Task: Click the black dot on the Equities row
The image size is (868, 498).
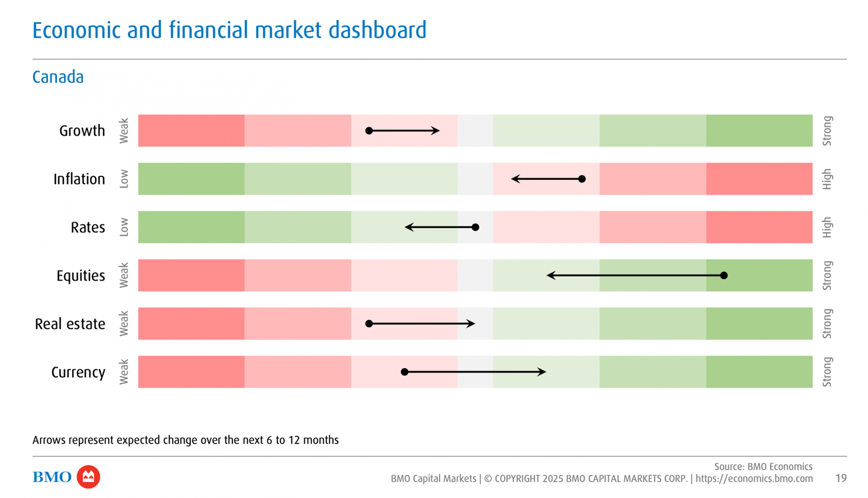Action: click(x=724, y=275)
